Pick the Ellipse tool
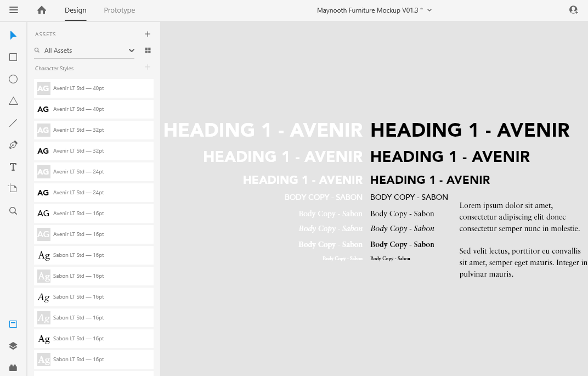This screenshot has height=376, width=588. (13, 79)
